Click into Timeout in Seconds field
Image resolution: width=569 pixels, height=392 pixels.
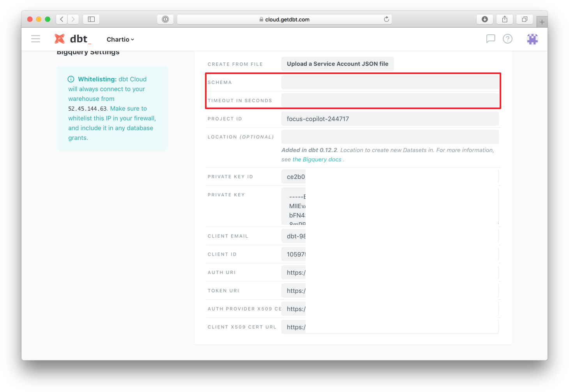click(x=390, y=100)
